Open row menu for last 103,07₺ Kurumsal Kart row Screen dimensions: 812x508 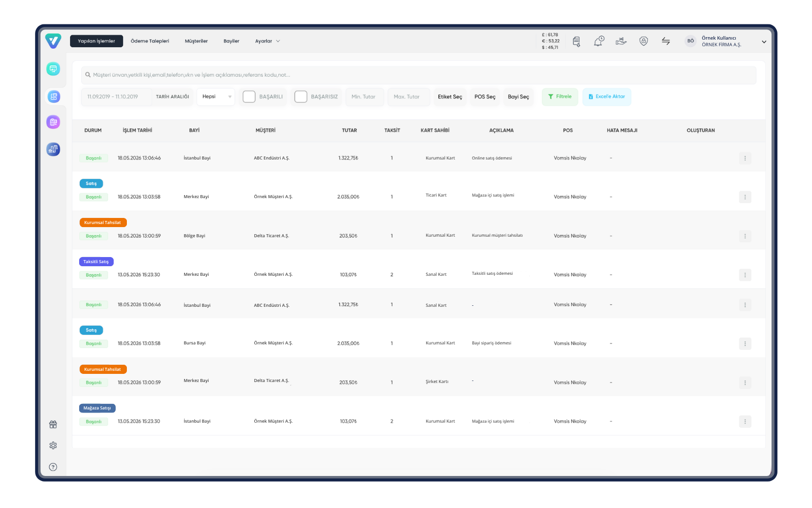click(x=745, y=422)
